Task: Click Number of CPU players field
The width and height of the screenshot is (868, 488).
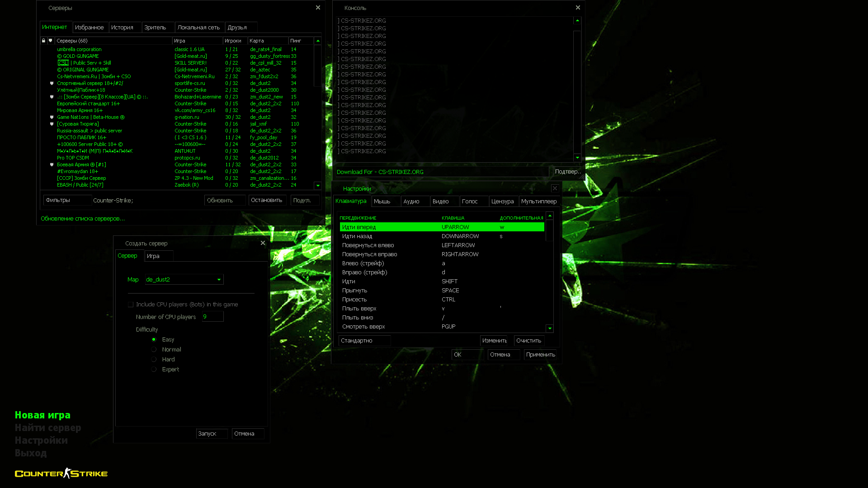Action: [x=213, y=317]
